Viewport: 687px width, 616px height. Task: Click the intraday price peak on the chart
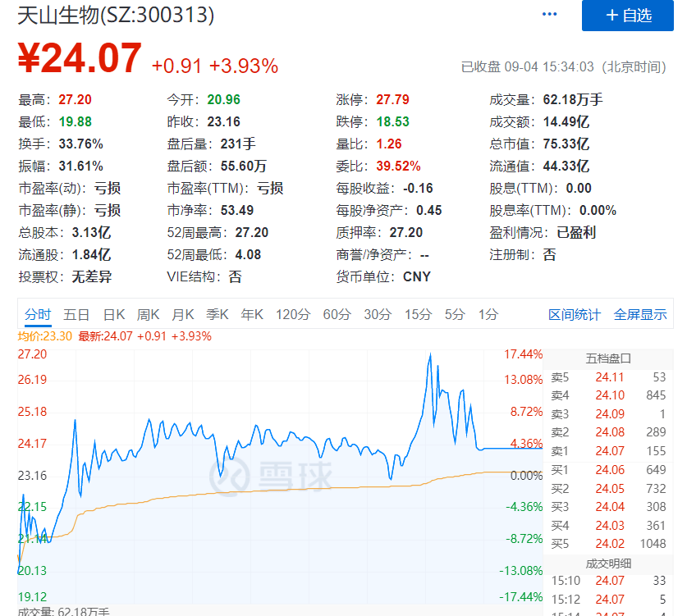(x=430, y=354)
